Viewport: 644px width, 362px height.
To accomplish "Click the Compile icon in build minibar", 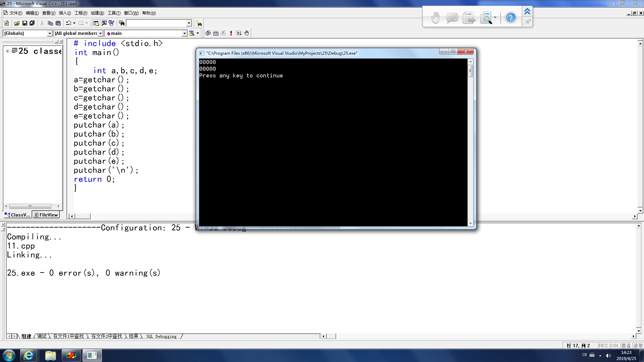I will click(208, 33).
